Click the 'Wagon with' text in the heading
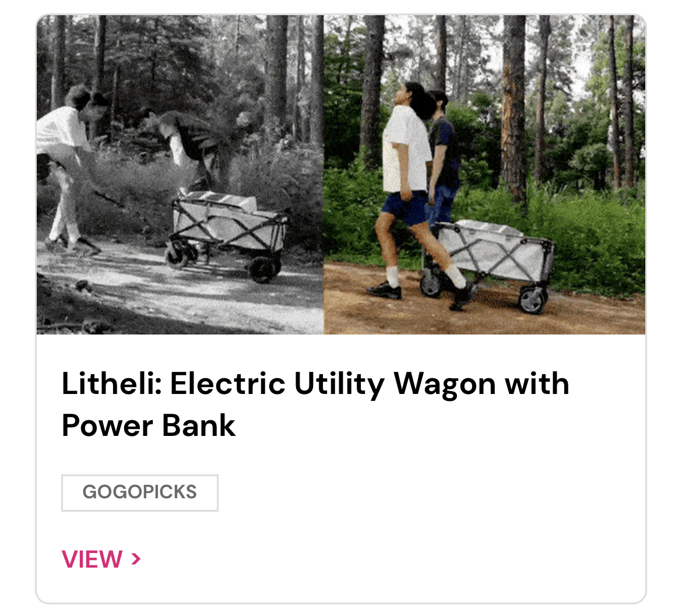Image resolution: width=682 pixels, height=616 pixels. pyautogui.click(x=481, y=383)
